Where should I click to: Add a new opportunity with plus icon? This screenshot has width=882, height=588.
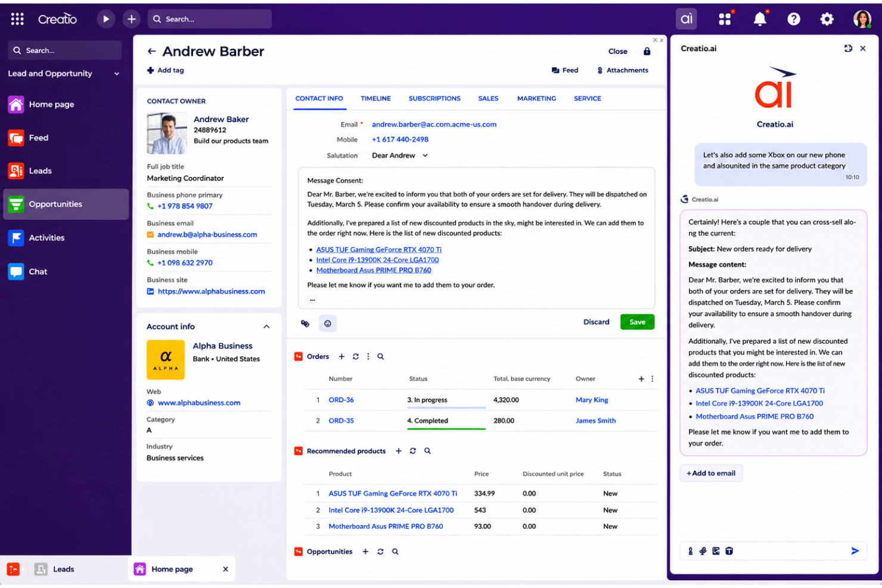tap(365, 552)
